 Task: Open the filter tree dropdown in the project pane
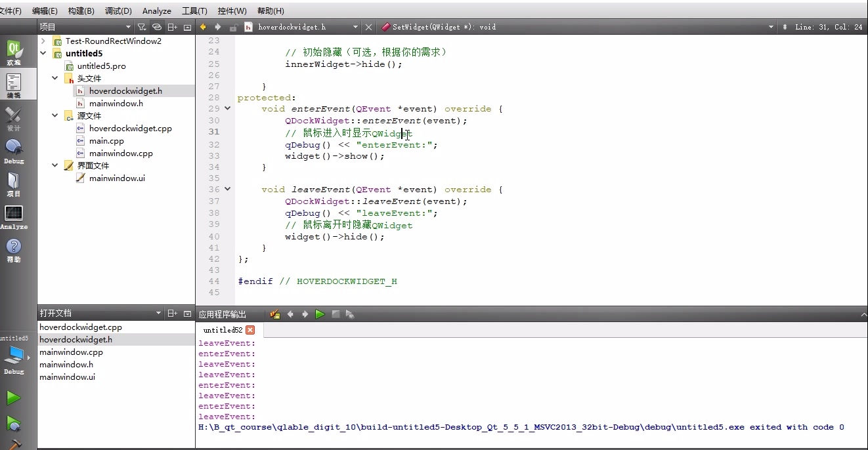point(141,27)
